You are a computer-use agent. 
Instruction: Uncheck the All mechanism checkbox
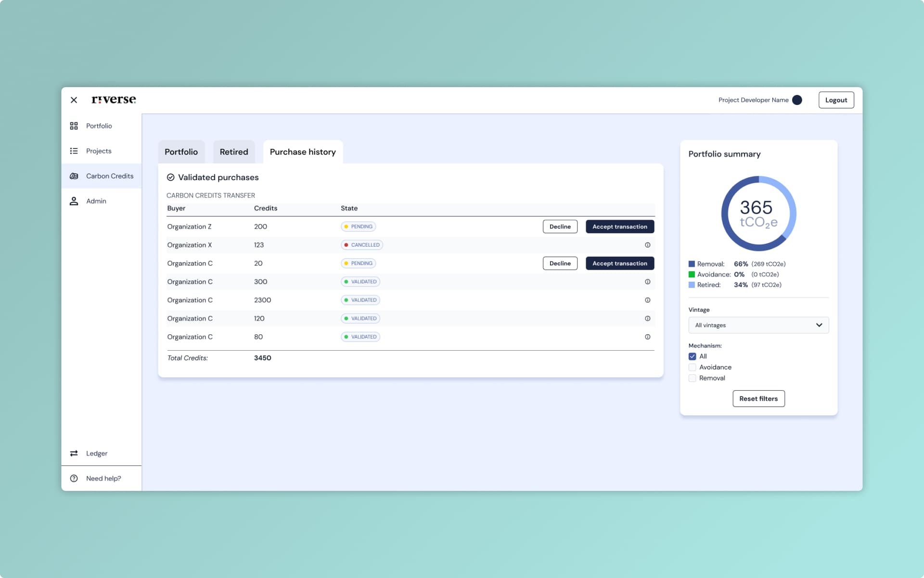point(692,356)
